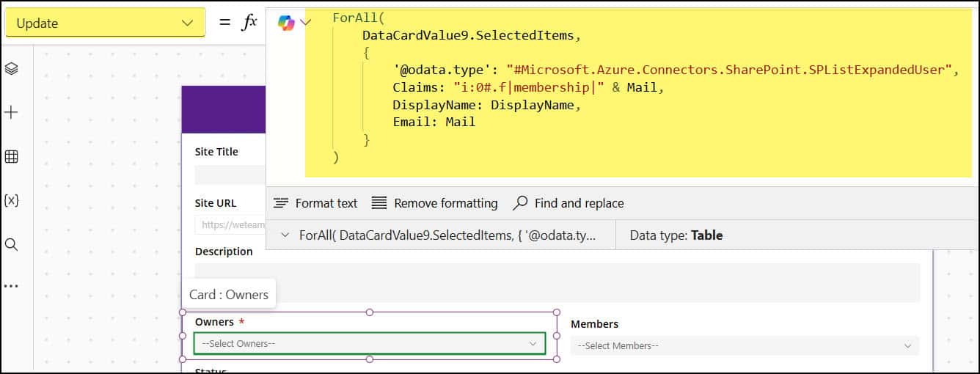Open the more options ellipsis in sidebar
Image resolution: width=980 pixels, height=374 pixels.
click(11, 286)
